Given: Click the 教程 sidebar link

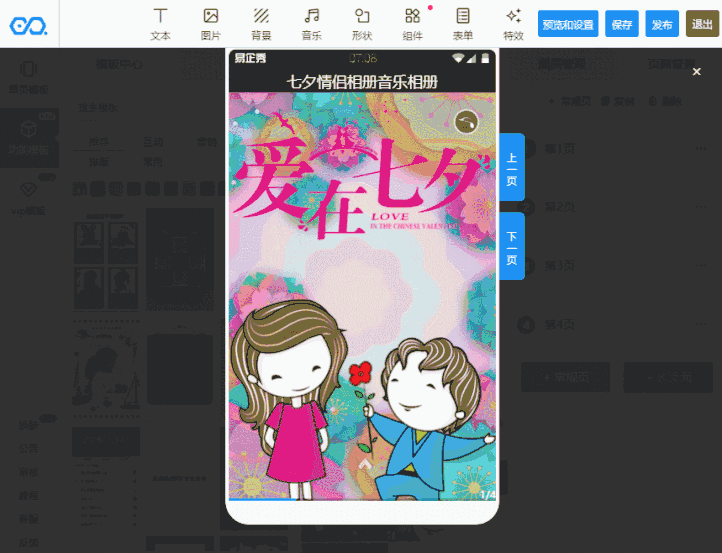Looking at the screenshot, I should (28, 495).
